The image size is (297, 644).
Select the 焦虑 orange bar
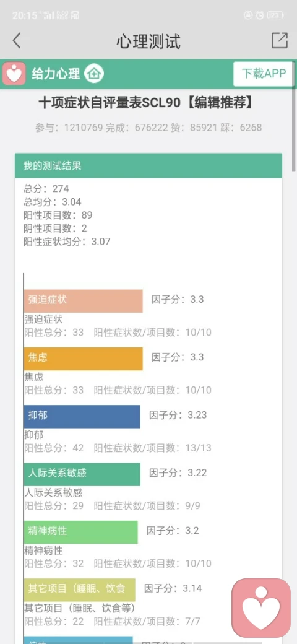pyautogui.click(x=84, y=359)
